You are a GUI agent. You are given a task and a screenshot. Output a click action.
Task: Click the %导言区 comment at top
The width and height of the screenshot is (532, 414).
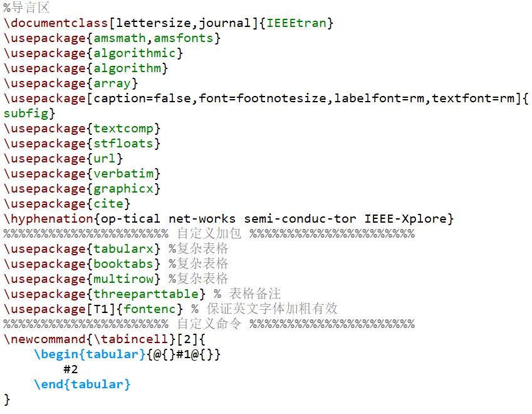tap(26, 8)
